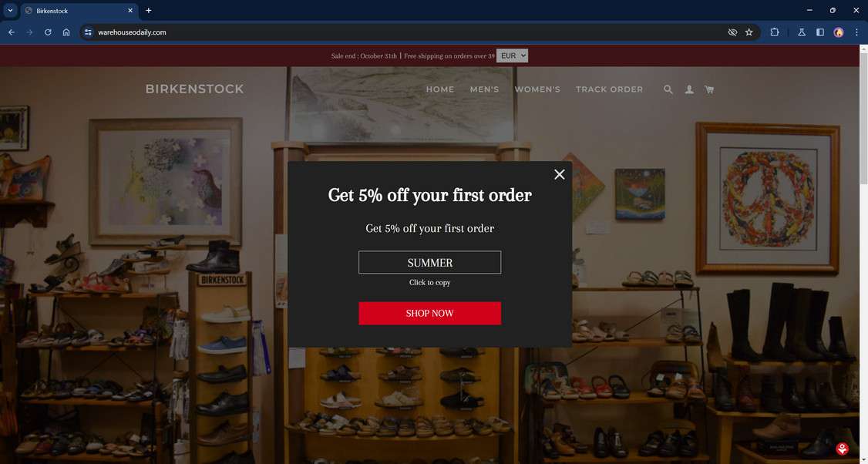
Task: Click the SHOP NOW button
Action: (x=429, y=314)
